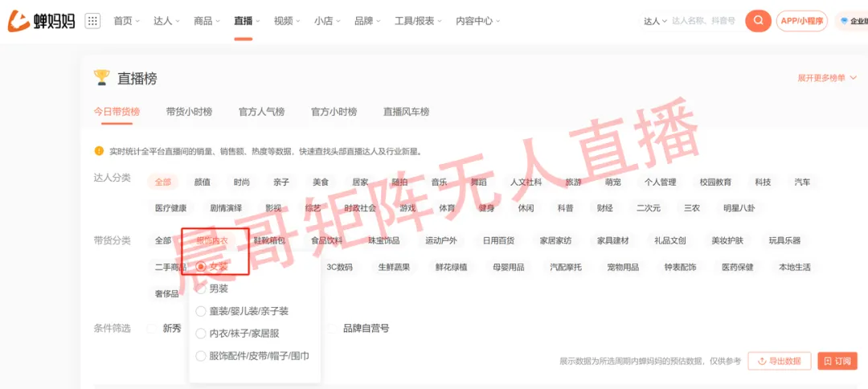
Task: Switch to 今日带货榜 tab
Action: point(117,112)
